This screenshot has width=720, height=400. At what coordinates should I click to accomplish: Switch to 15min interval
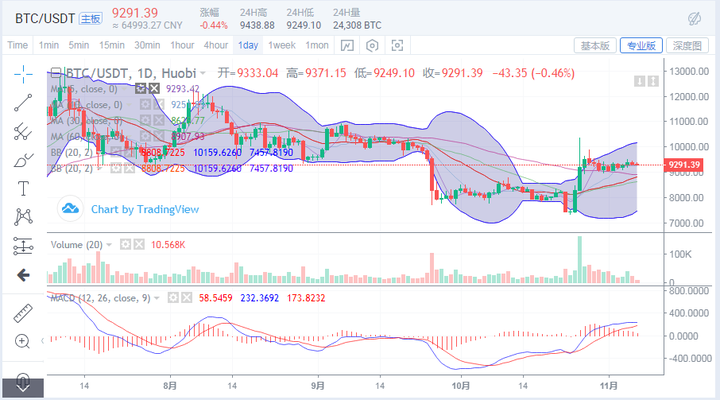point(112,45)
